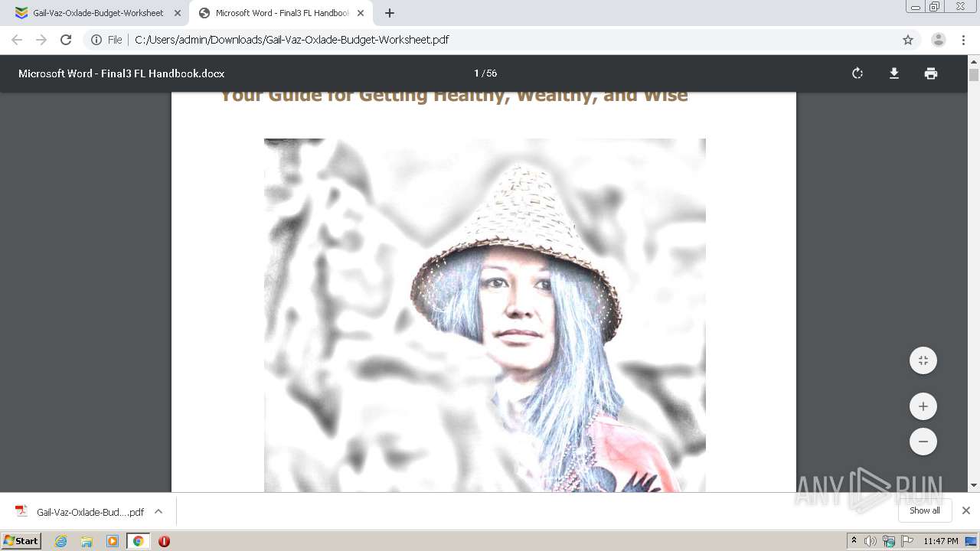Bookmark this page with star icon
The width and height of the screenshot is (980, 551).
[908, 40]
